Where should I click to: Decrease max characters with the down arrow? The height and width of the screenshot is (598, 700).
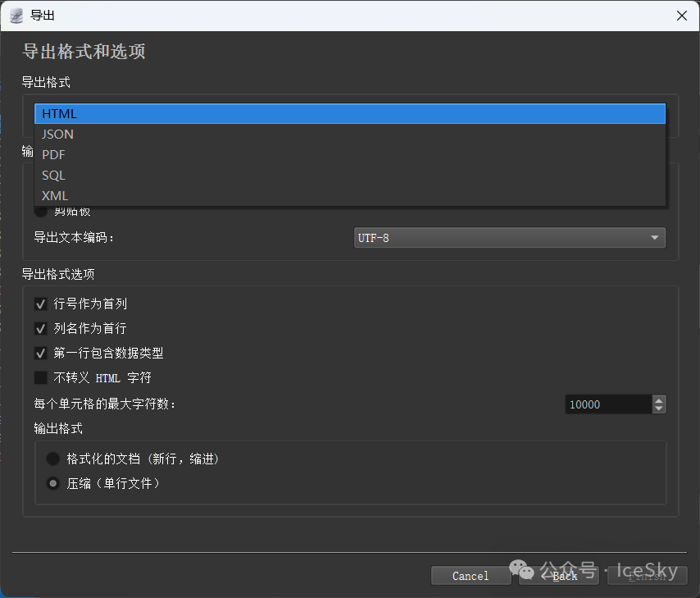(659, 409)
